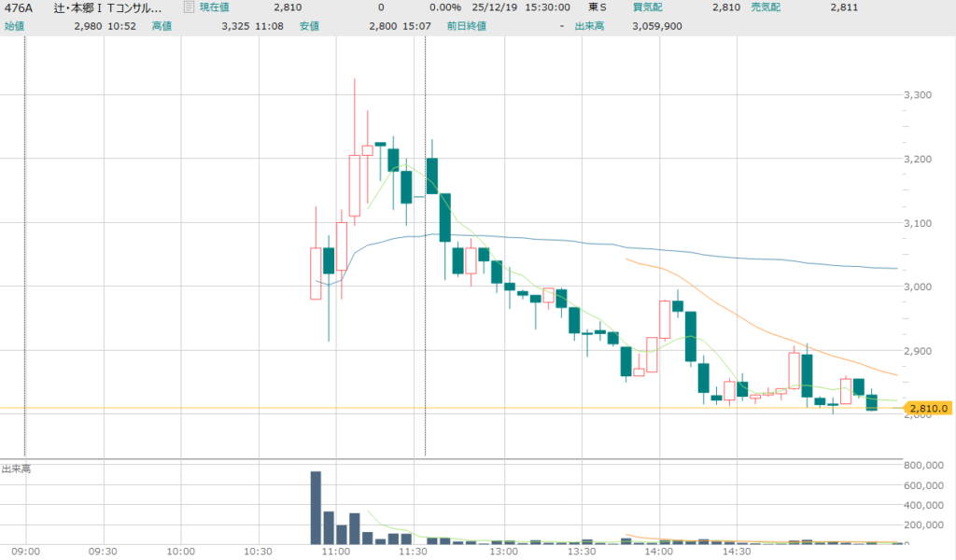The image size is (956, 560).
Task: Click the 辻・本郷 ITコンサル stock name
Action: (x=107, y=7)
